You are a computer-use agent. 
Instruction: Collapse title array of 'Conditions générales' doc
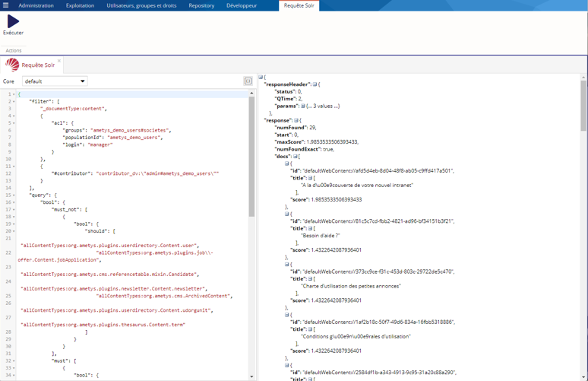coord(310,329)
